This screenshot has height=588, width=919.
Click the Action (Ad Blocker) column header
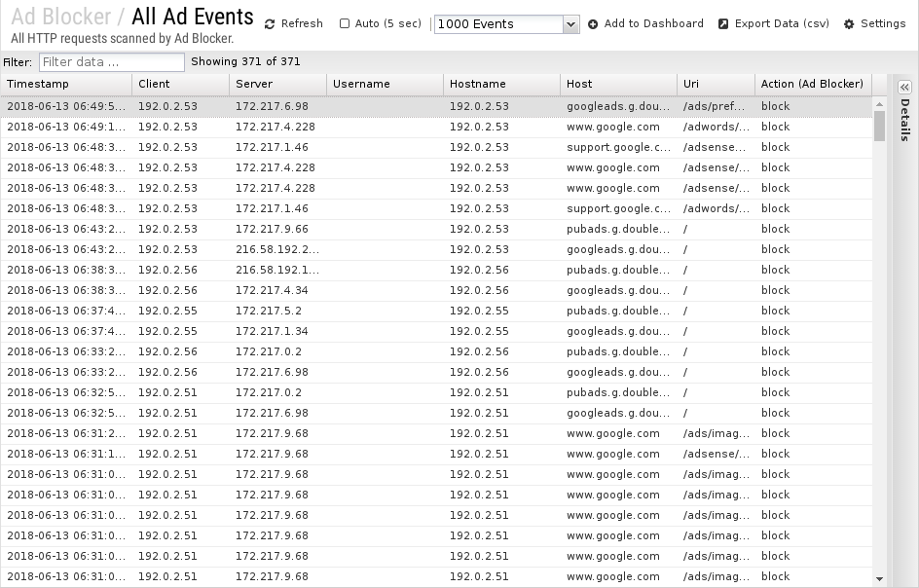pyautogui.click(x=813, y=84)
